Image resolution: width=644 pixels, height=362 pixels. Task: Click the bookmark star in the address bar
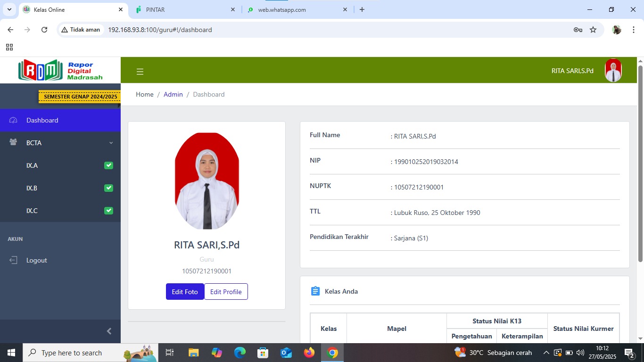(x=593, y=29)
